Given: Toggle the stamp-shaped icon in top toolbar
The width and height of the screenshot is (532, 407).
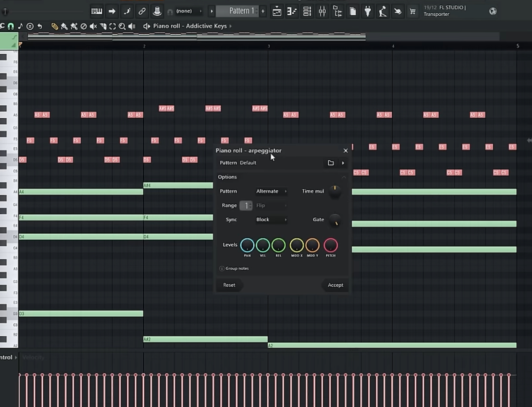Looking at the screenshot, I should click(x=157, y=11).
